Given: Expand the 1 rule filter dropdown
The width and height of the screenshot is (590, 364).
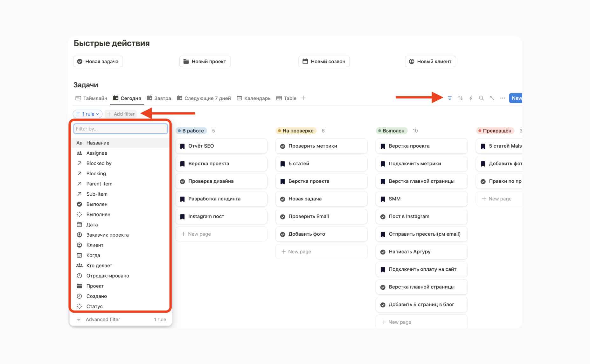Looking at the screenshot, I should tap(87, 114).
